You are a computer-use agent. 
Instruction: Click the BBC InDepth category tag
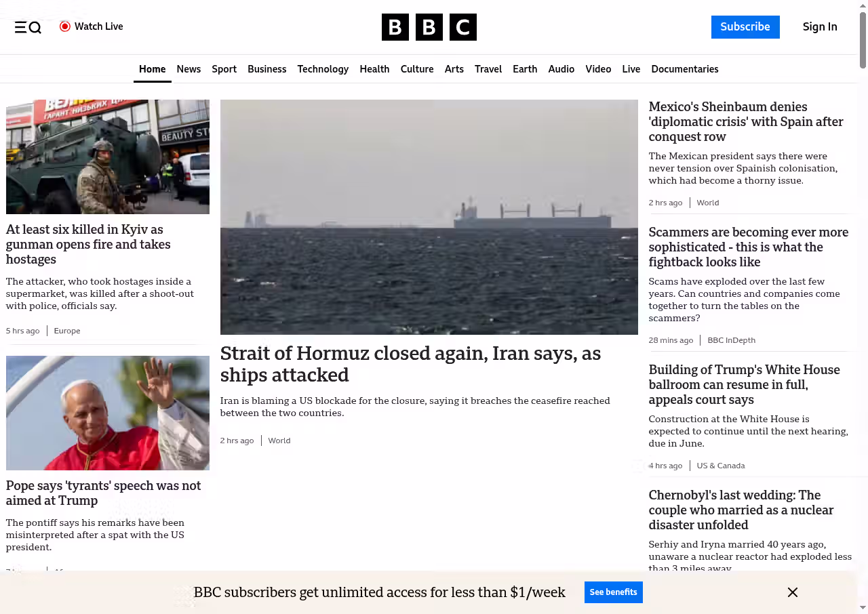731,340
